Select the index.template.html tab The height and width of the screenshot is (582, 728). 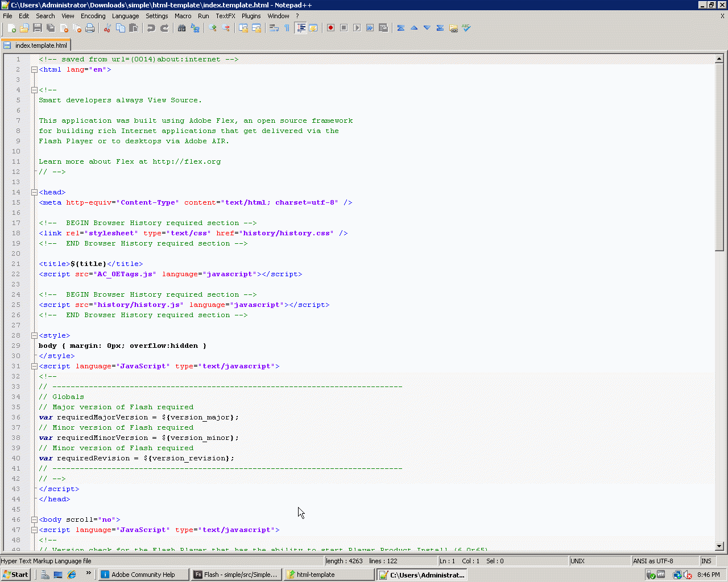tap(36, 45)
